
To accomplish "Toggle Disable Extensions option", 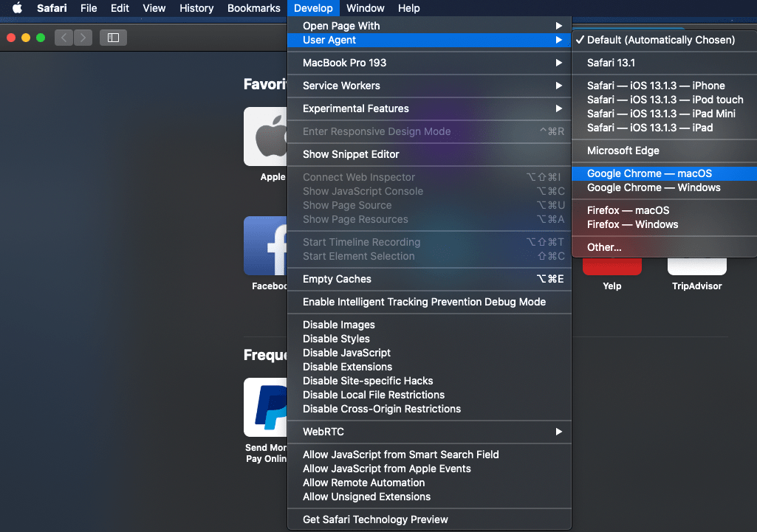I will pyautogui.click(x=429, y=367).
